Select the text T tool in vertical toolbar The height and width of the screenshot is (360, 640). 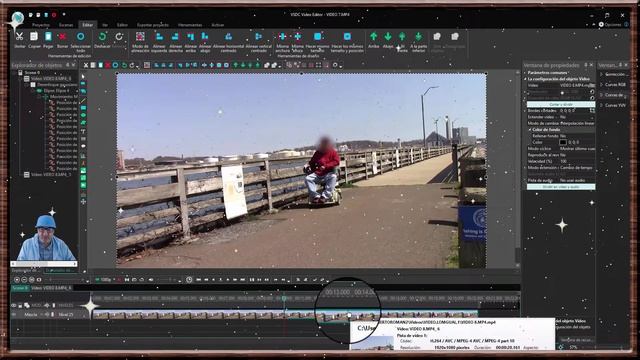(83, 131)
